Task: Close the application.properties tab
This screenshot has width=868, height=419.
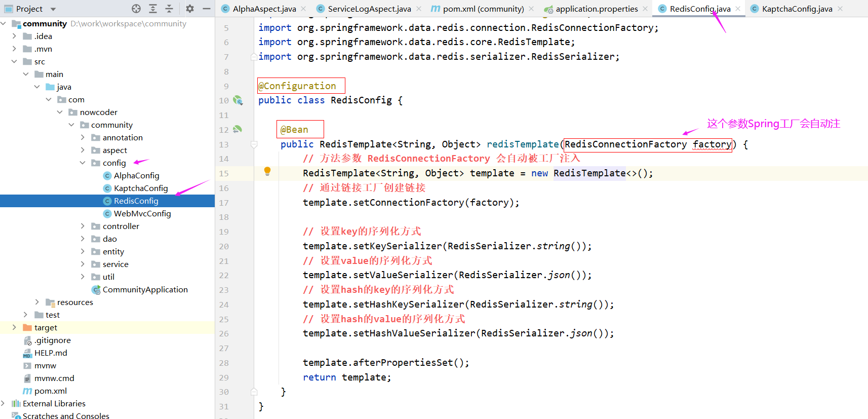Action: [x=645, y=9]
